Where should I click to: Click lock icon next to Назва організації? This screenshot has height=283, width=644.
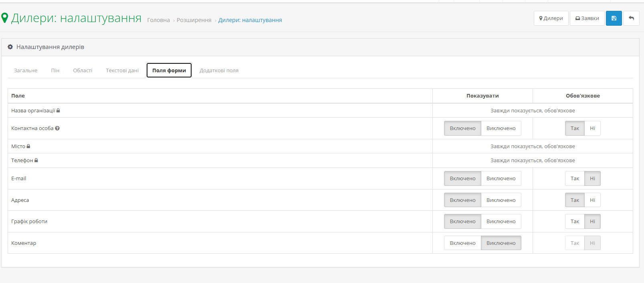coord(58,110)
